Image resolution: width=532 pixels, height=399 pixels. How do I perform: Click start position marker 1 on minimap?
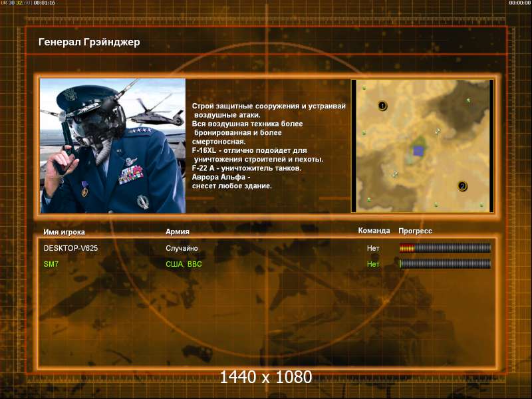[x=382, y=106]
